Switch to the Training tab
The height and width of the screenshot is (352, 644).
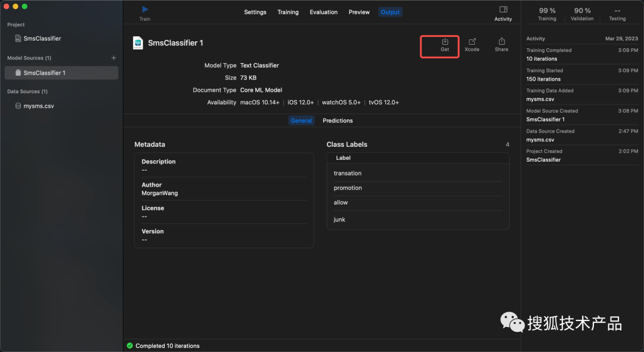288,13
